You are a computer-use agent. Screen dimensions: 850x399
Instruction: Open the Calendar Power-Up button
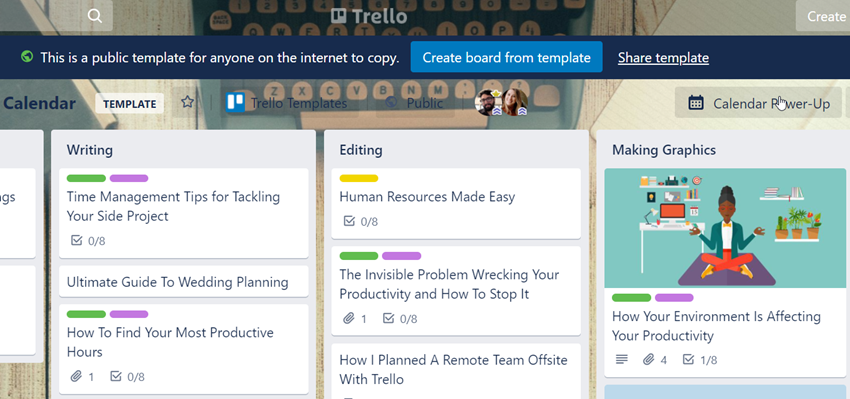point(758,103)
